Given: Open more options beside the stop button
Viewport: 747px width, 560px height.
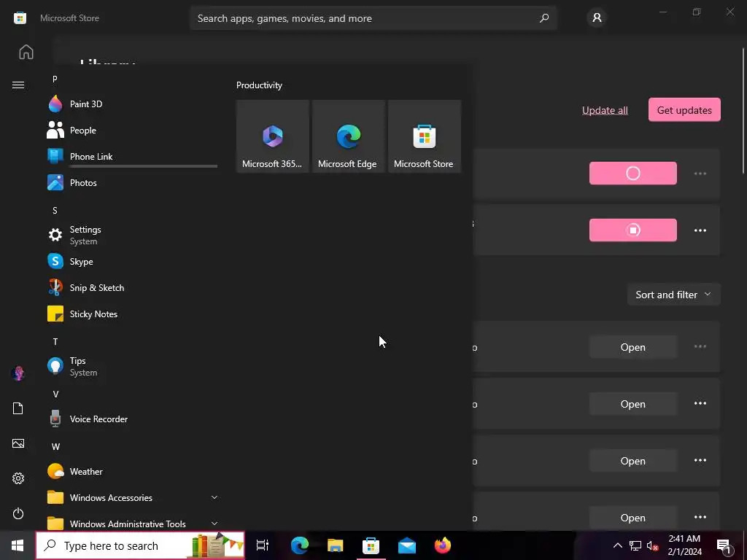Looking at the screenshot, I should (700, 230).
